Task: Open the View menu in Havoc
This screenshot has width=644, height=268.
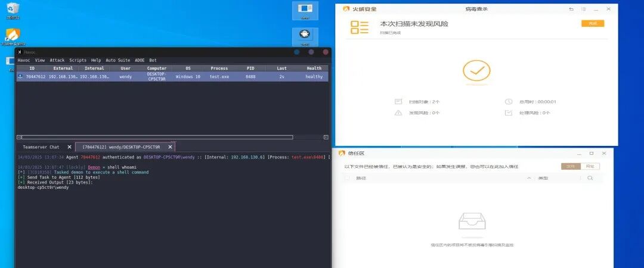Action: [x=40, y=60]
